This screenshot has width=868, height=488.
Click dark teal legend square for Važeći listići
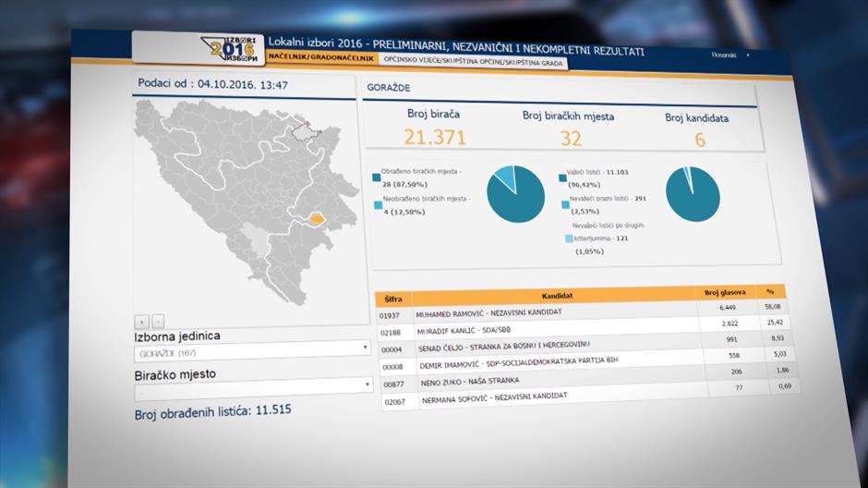pos(562,175)
